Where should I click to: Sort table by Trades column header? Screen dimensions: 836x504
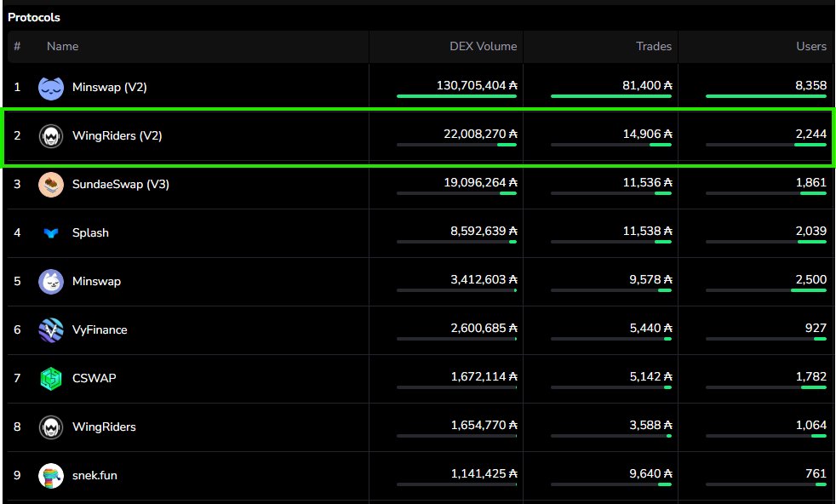pos(654,46)
